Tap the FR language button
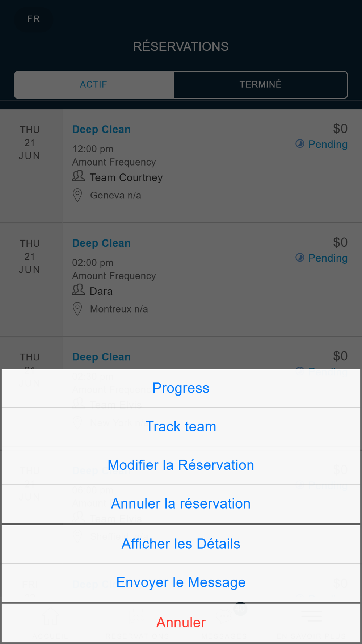The height and width of the screenshot is (644, 362). tap(33, 19)
